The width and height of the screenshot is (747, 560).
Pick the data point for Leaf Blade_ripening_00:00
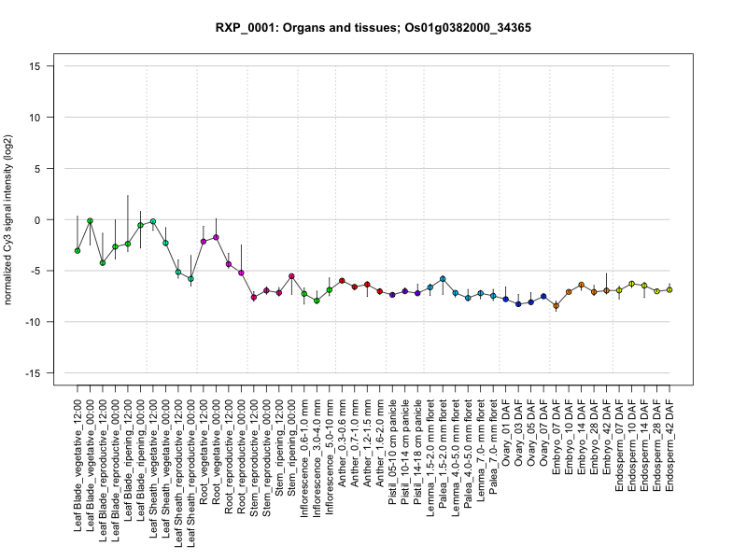(x=141, y=225)
